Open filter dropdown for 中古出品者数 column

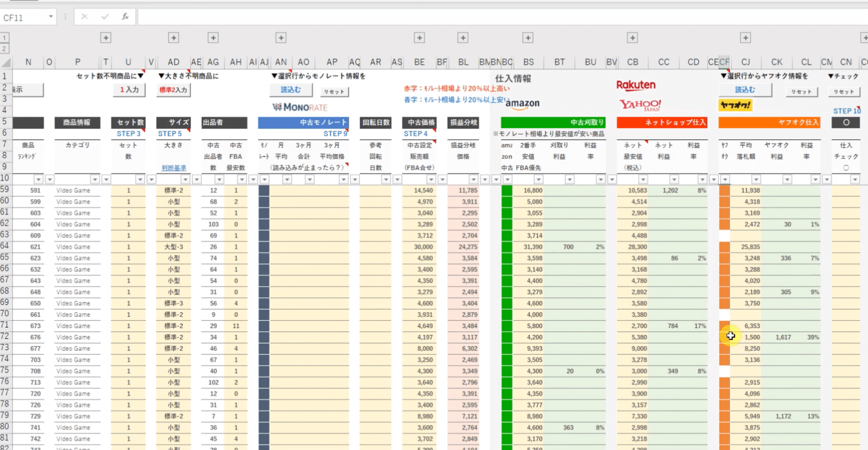[219, 179]
